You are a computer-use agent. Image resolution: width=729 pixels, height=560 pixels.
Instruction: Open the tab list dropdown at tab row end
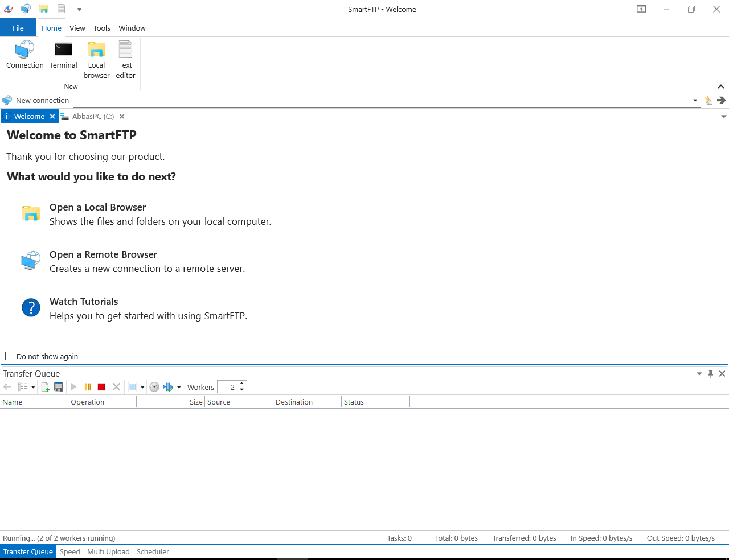click(723, 117)
